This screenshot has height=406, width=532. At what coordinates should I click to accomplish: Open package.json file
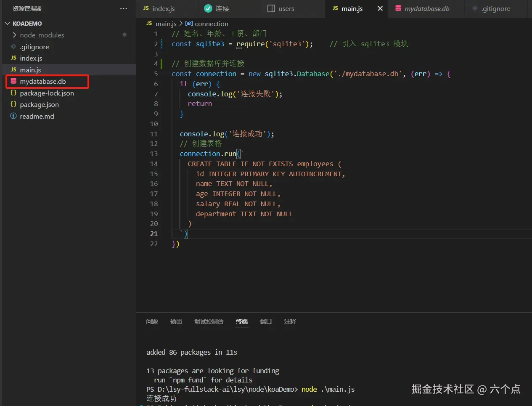pyautogui.click(x=39, y=104)
